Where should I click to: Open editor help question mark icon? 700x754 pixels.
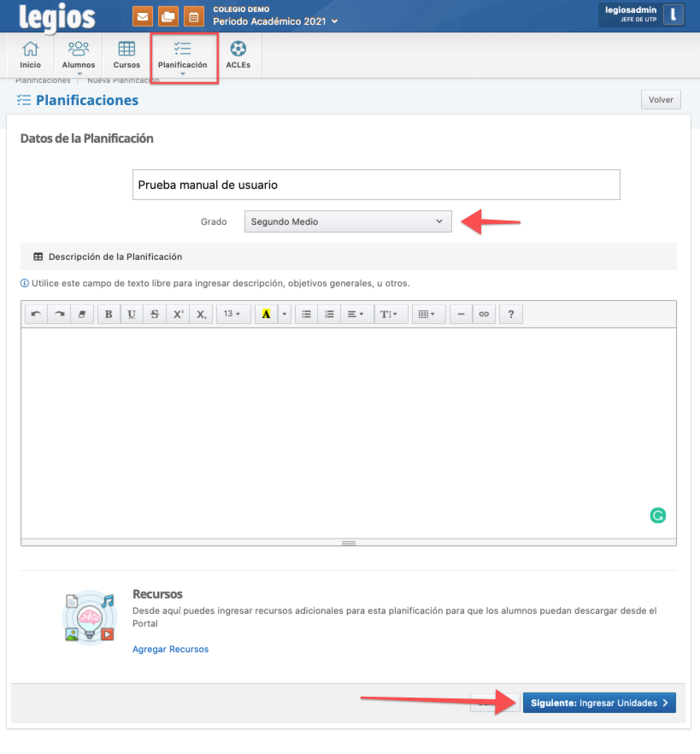(511, 315)
